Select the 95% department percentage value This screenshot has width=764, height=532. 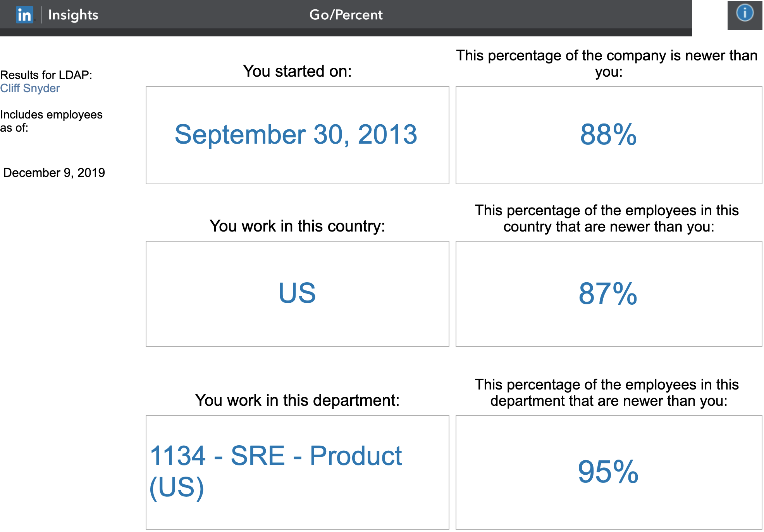pyautogui.click(x=608, y=472)
